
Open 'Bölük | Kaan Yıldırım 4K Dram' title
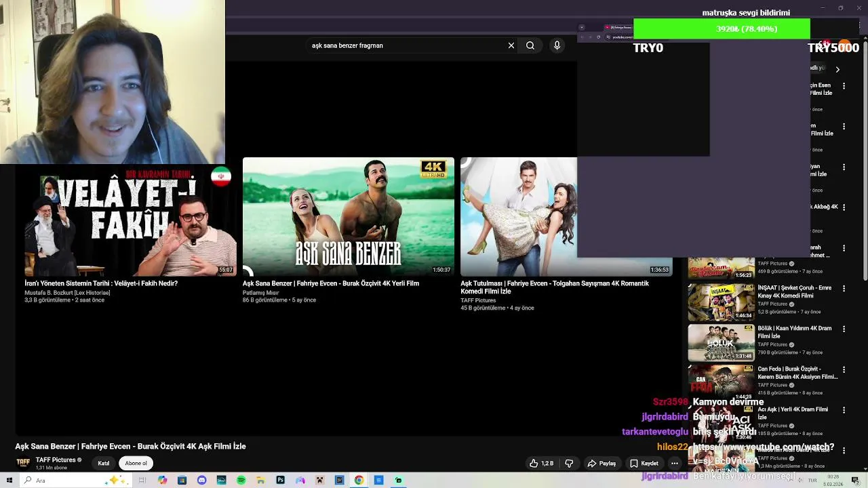coord(795,332)
